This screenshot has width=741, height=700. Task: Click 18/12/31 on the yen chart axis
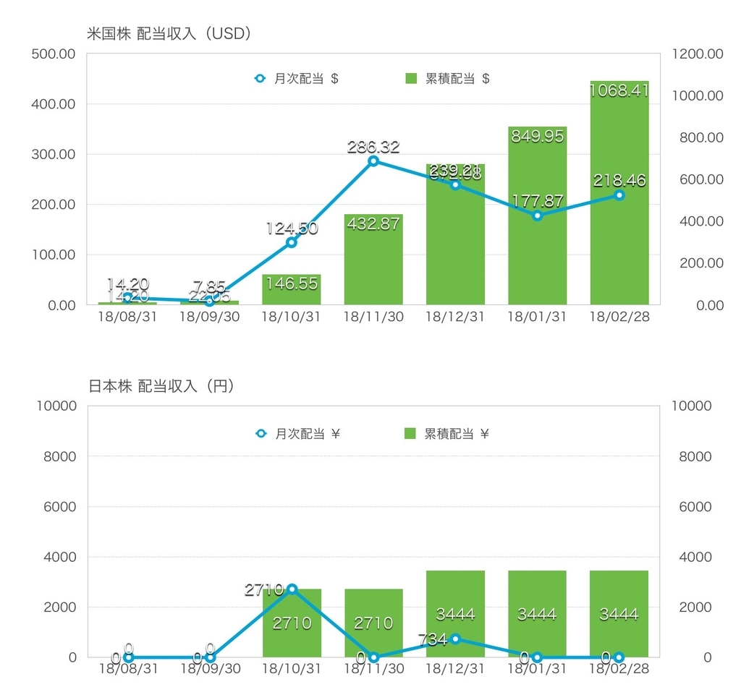(x=456, y=668)
